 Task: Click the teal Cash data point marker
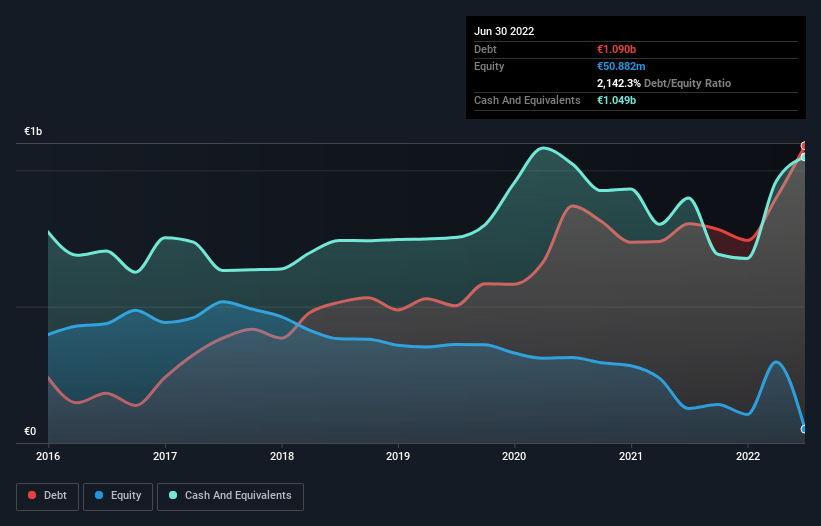(804, 157)
